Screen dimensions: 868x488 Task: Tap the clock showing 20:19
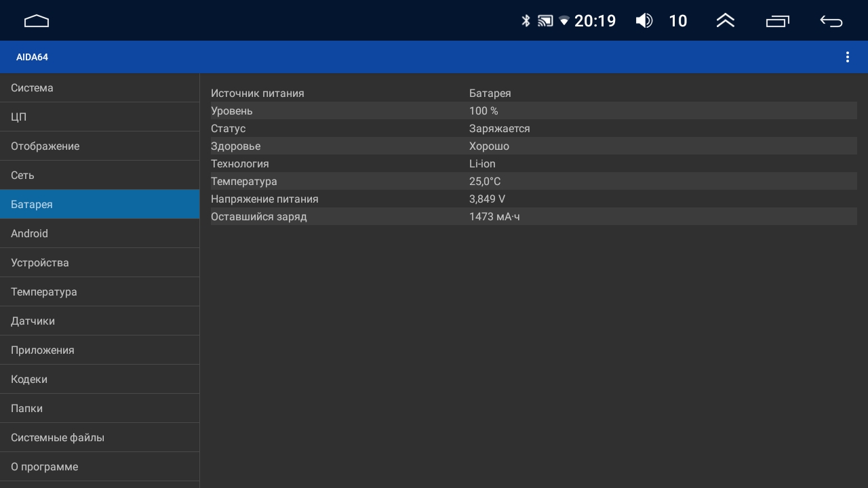click(595, 21)
